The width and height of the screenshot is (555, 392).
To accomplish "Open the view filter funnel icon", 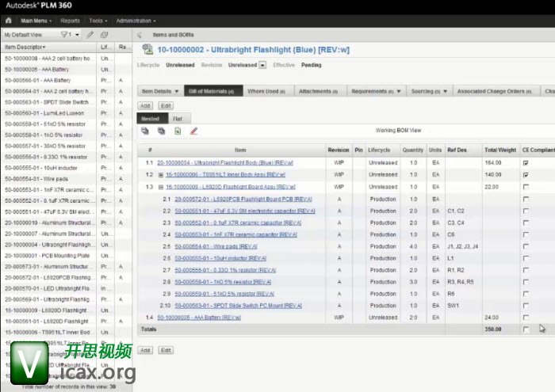I will tap(64, 35).
